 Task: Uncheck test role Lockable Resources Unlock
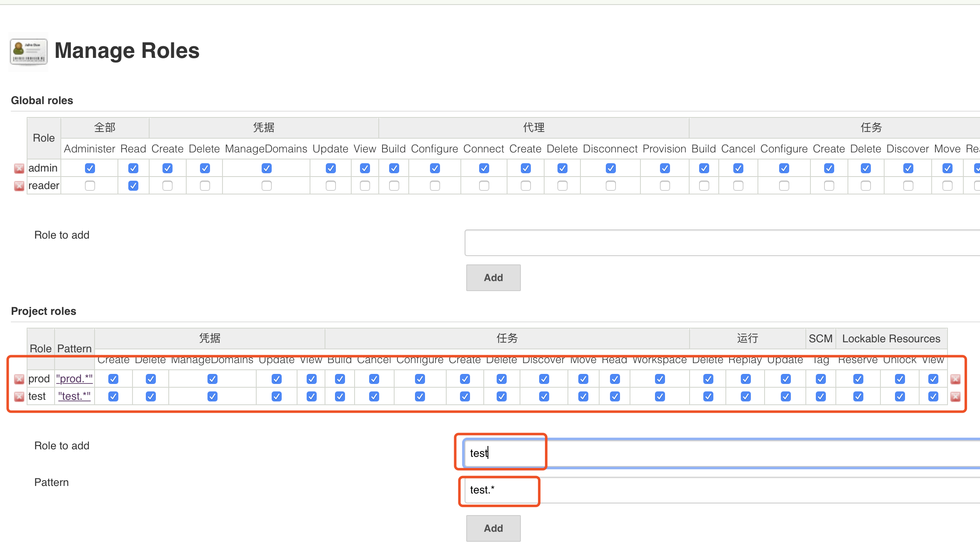900,396
